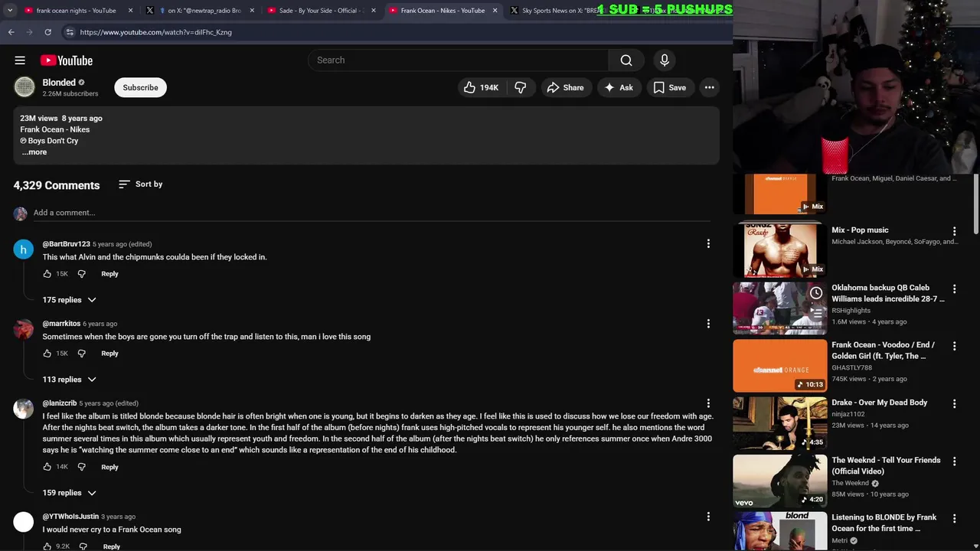Viewport: 980px width, 551px height.
Task: Open options menu for @lanizcrib comment
Action: pyautogui.click(x=708, y=403)
